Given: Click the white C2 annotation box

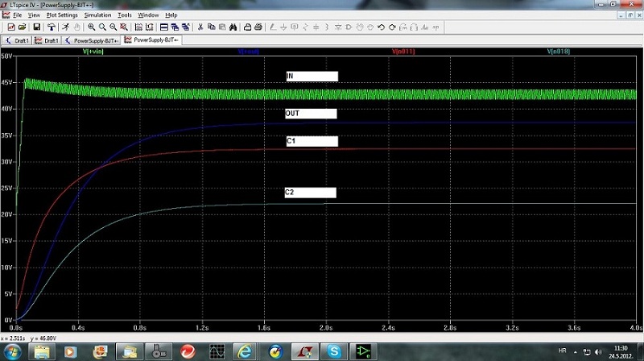Looking at the screenshot, I should coord(310,193).
